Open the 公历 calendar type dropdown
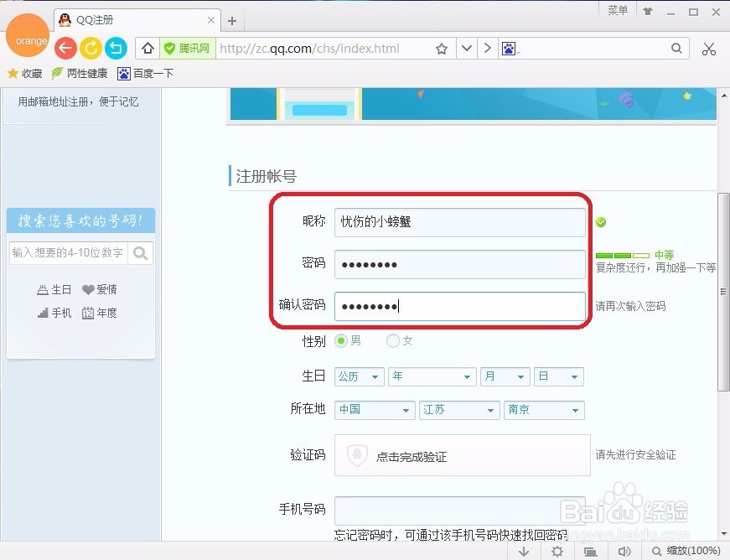This screenshot has width=730, height=560. [x=359, y=376]
